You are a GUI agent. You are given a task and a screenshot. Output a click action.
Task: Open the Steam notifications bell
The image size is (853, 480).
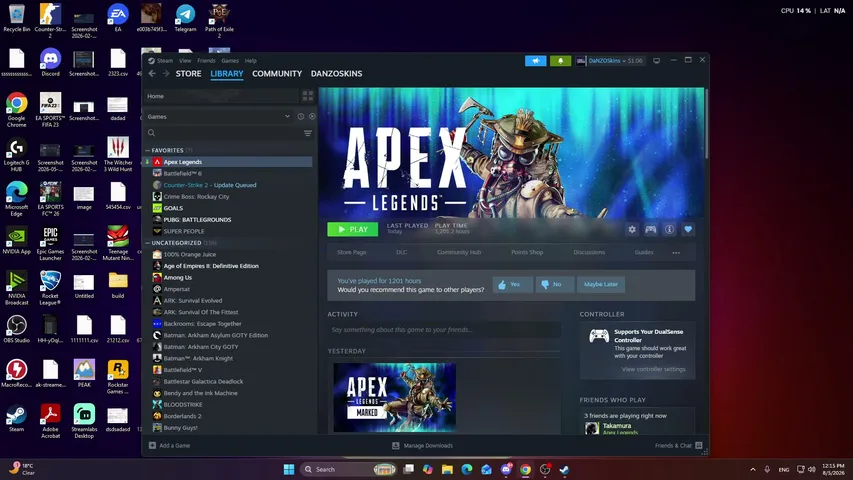tap(560, 61)
